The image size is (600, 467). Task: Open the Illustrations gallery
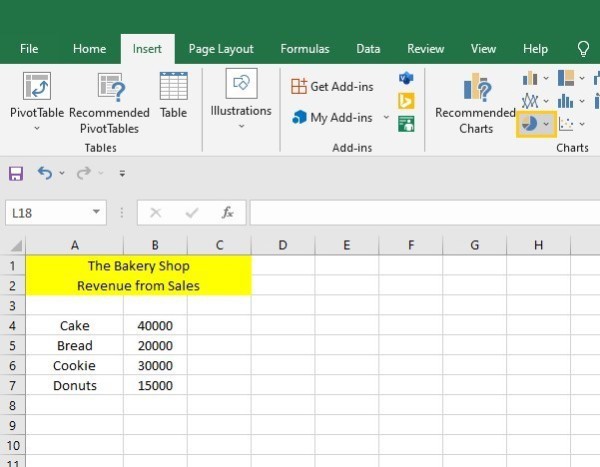241,99
